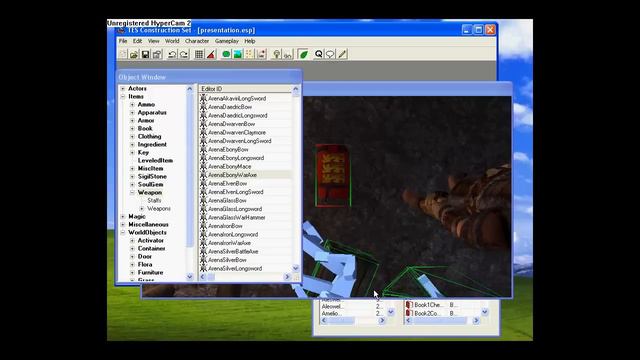Open the Gameplay menu
This screenshot has height=360, width=640.
click(x=227, y=41)
